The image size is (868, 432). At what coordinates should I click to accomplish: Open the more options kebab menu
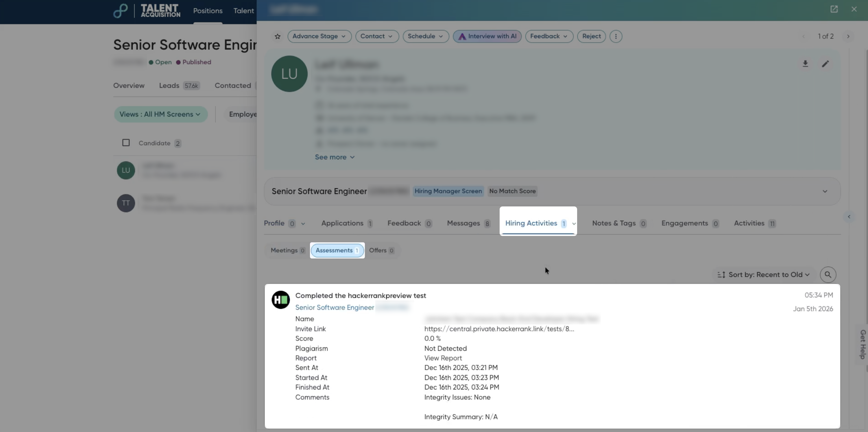click(616, 36)
